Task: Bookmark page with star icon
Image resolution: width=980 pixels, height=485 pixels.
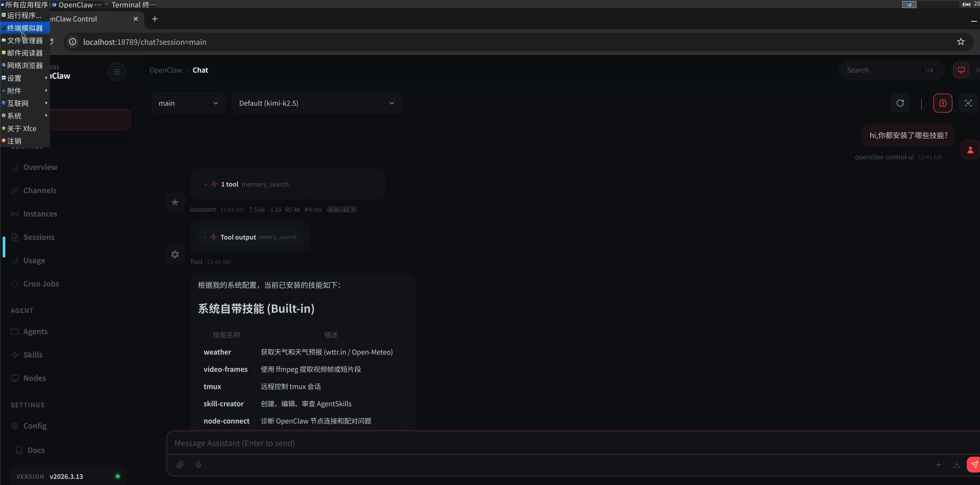Action: (x=961, y=42)
